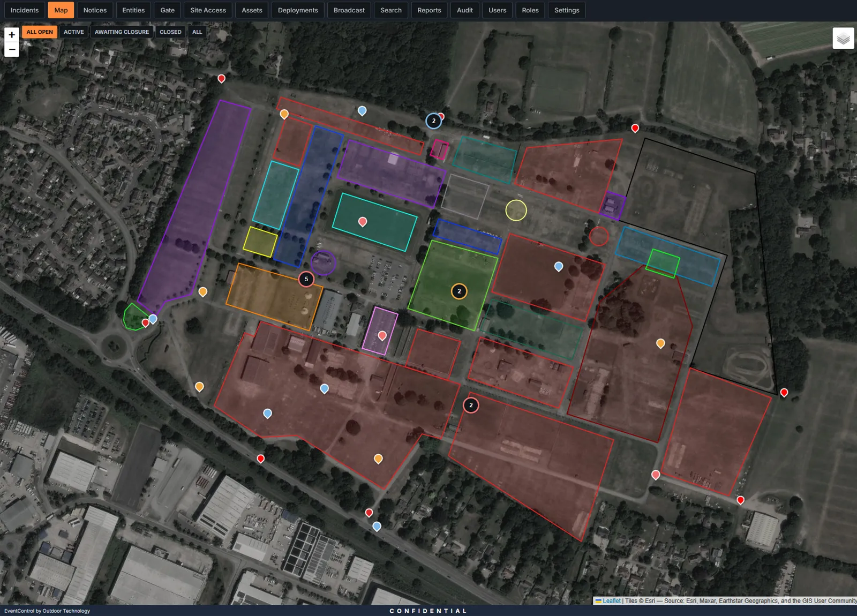The height and width of the screenshot is (616, 857).
Task: Select the blue pin in the dark red square
Action: pyautogui.click(x=559, y=267)
